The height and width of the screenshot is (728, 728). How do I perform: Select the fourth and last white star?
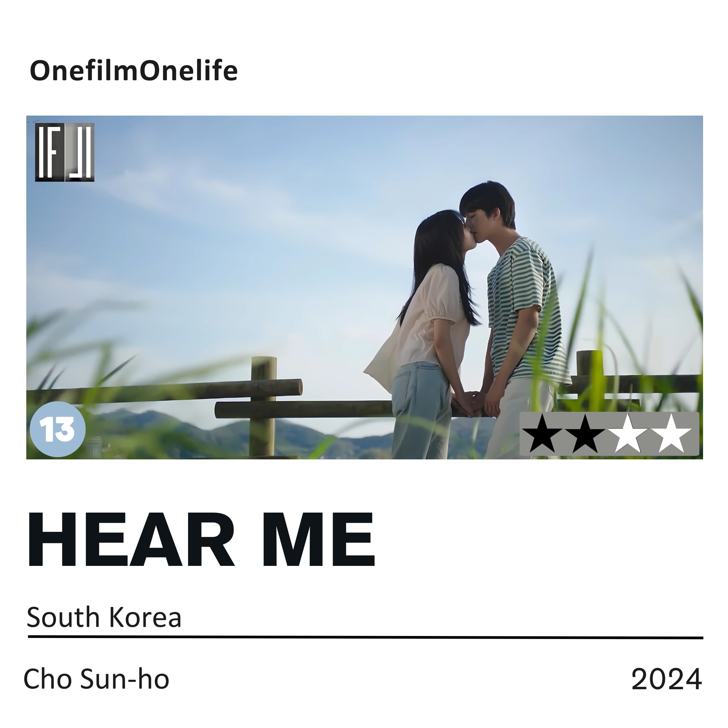[x=671, y=434]
